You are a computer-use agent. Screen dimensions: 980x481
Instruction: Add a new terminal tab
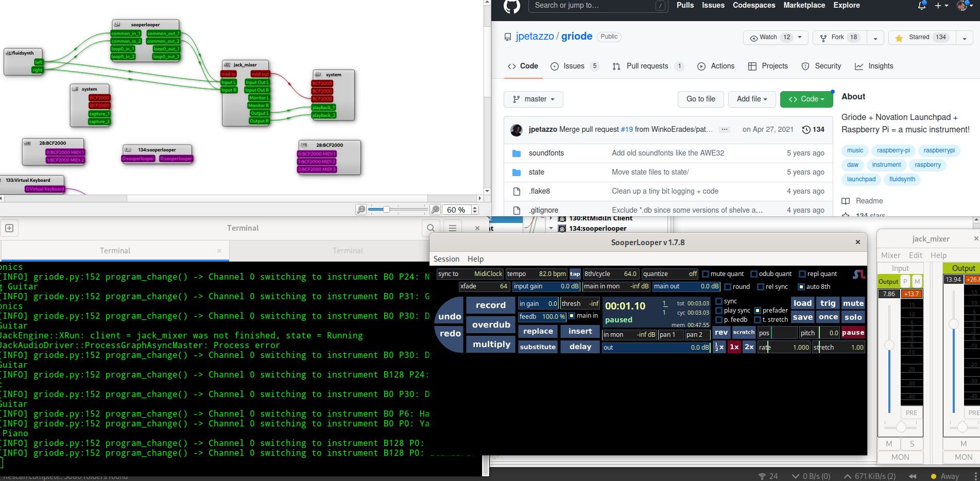coord(9,228)
